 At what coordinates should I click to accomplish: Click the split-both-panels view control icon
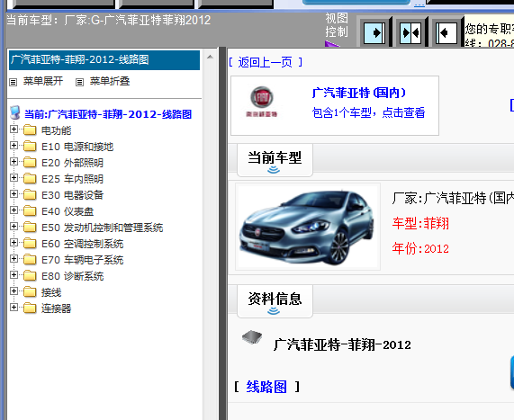[x=410, y=32]
